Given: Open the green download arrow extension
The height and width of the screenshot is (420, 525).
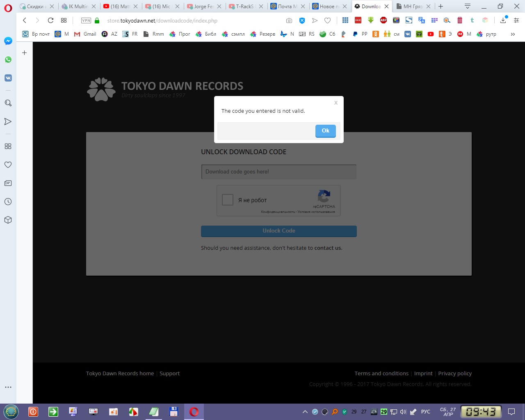Looking at the screenshot, I should [371, 20].
